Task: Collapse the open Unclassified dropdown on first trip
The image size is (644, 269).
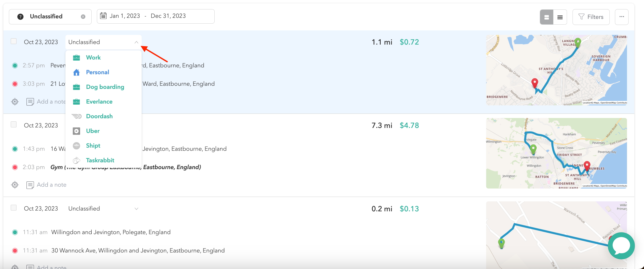Action: (x=136, y=42)
